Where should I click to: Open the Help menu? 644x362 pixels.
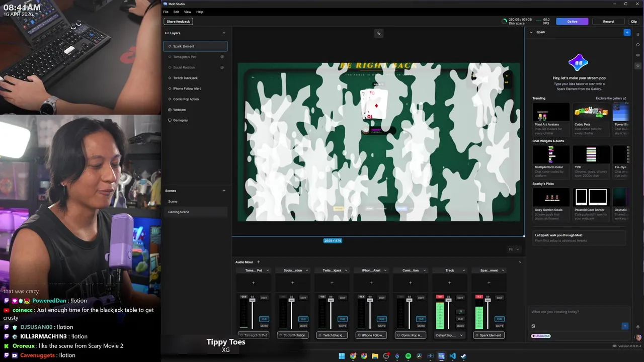click(200, 12)
